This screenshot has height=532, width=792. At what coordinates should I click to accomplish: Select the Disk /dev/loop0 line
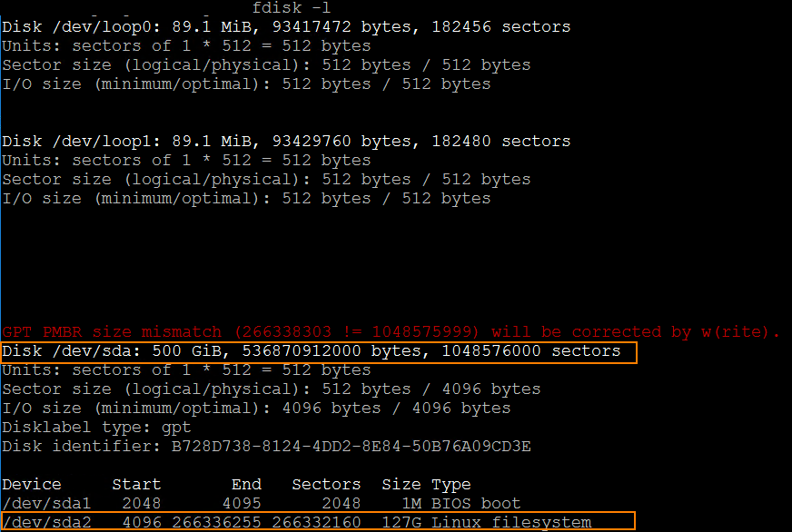[286, 26]
